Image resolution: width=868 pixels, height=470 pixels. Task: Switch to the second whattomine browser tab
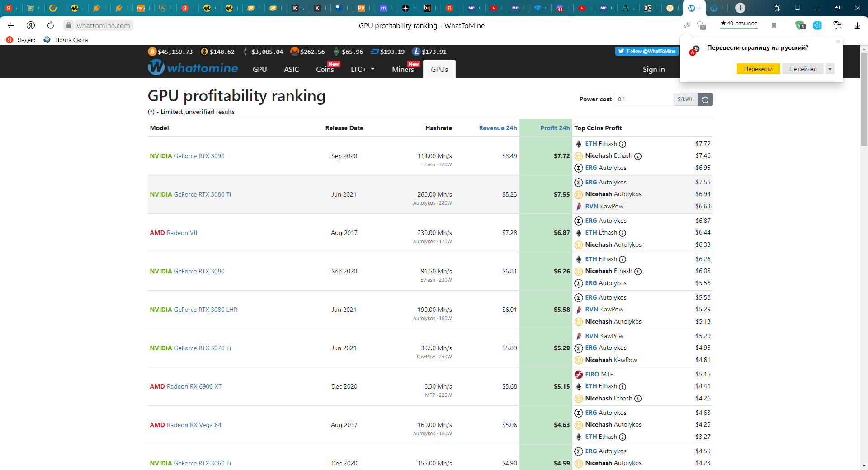point(714,8)
